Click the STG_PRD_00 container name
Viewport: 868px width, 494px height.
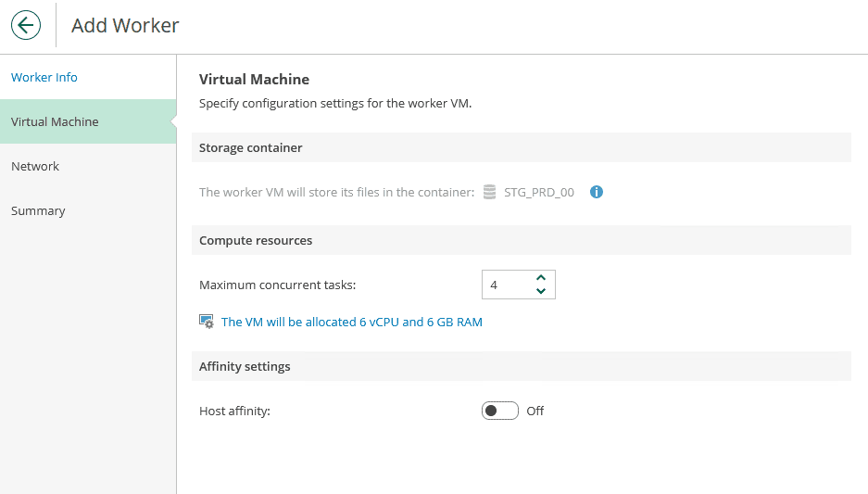(x=538, y=193)
